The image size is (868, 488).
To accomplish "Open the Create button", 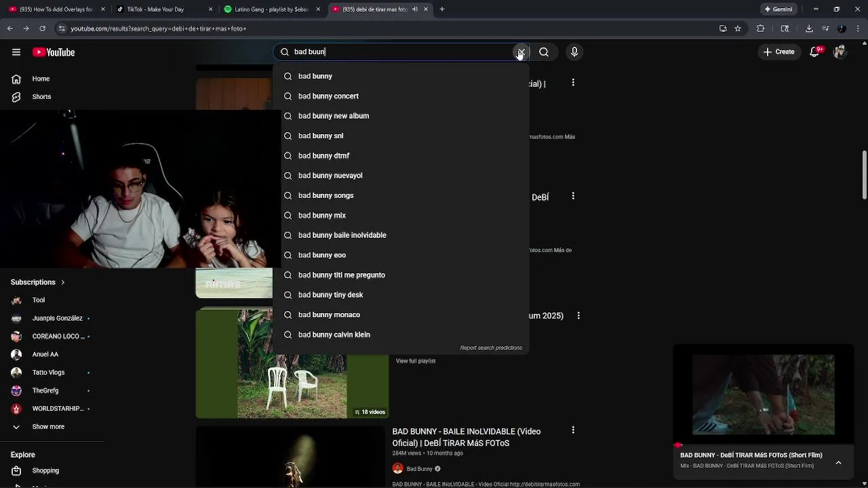I will [x=778, y=52].
